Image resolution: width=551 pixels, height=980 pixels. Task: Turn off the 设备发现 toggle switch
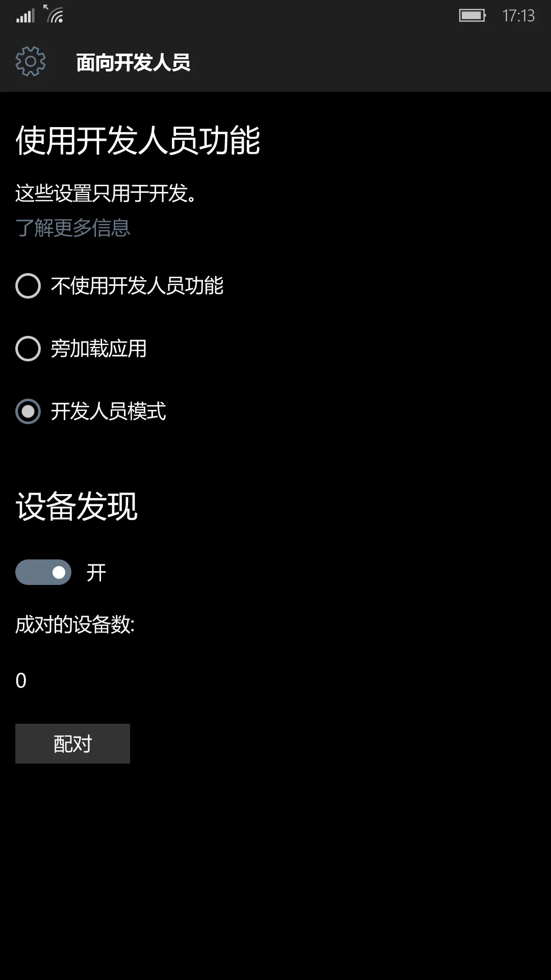coord(43,572)
